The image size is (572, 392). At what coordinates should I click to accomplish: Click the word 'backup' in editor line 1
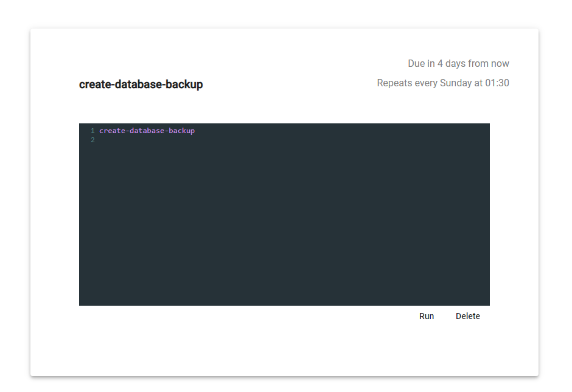183,131
